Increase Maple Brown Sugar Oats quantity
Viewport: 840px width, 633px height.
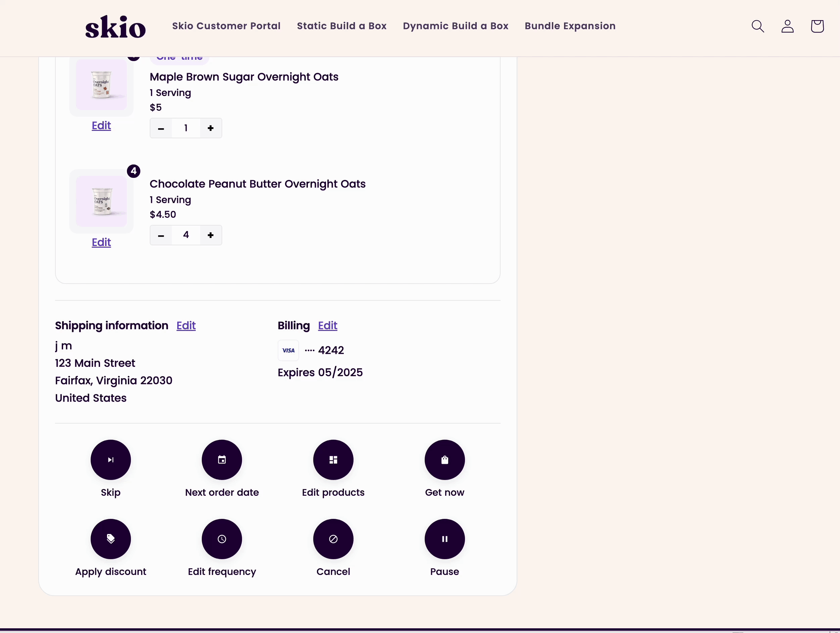coord(211,128)
